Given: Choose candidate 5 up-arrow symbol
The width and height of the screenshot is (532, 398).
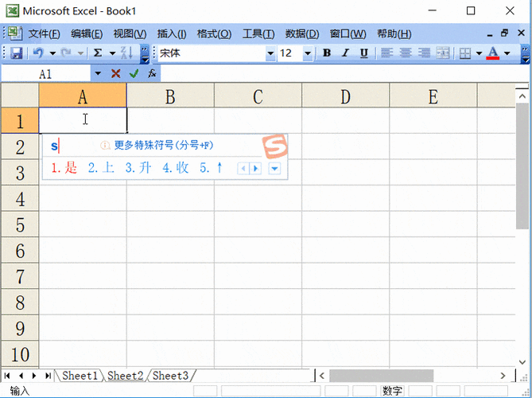Looking at the screenshot, I should (x=211, y=168).
